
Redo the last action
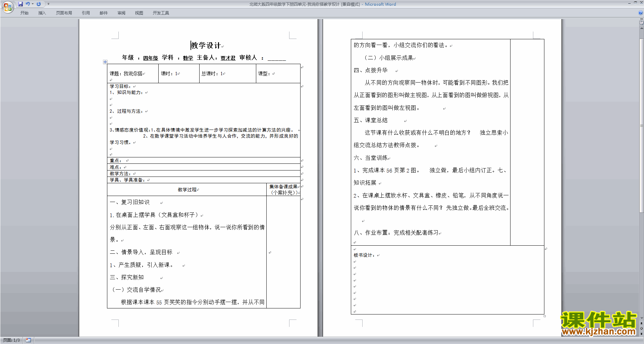pos(39,4)
